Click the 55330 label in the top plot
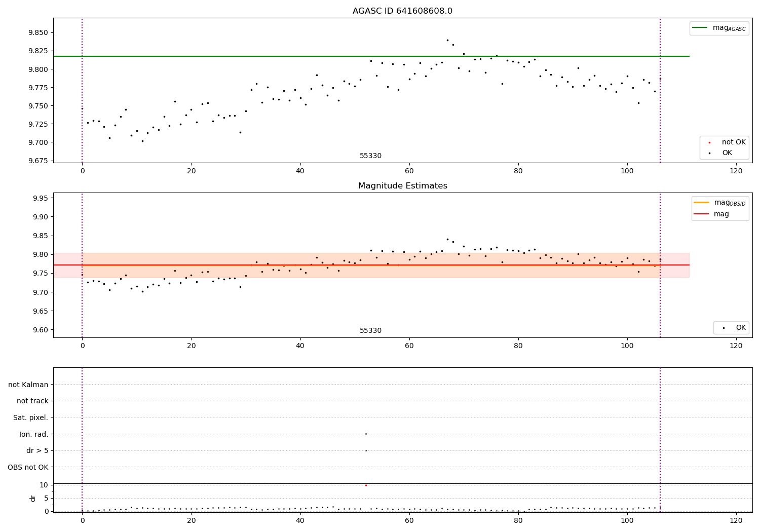760x532 pixels. tap(370, 156)
